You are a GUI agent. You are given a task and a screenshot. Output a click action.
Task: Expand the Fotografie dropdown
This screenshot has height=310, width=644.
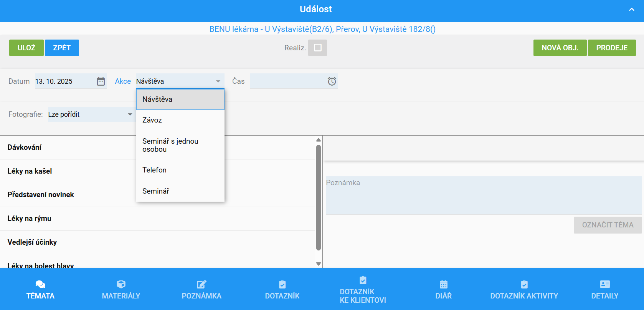pos(130,114)
